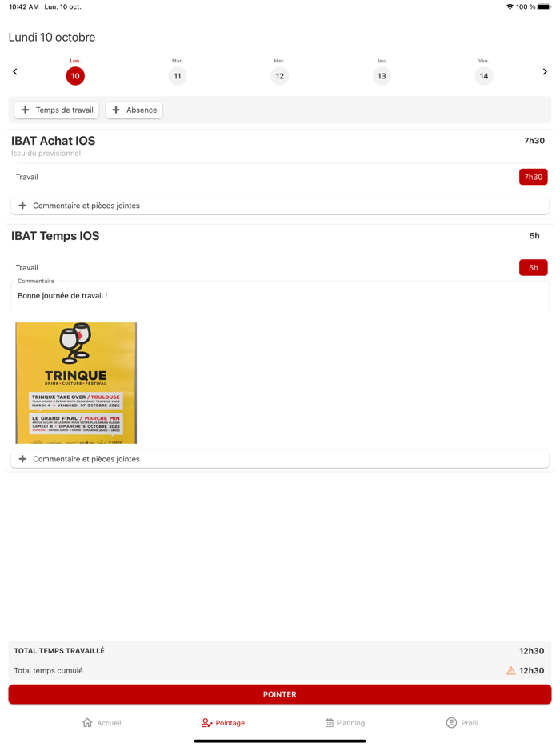The image size is (560, 747).
Task: Add an Absence entry
Action: (x=134, y=110)
